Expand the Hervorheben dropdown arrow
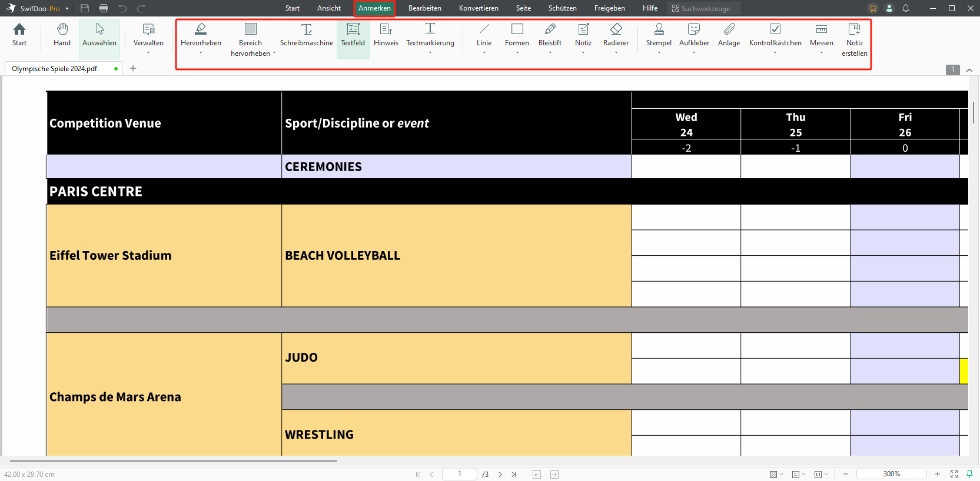Screen dimensions: 980x481 pyautogui.click(x=201, y=53)
